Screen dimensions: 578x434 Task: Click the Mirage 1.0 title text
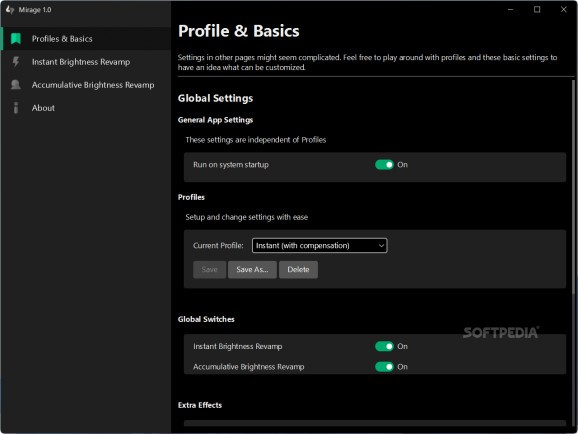tap(35, 10)
